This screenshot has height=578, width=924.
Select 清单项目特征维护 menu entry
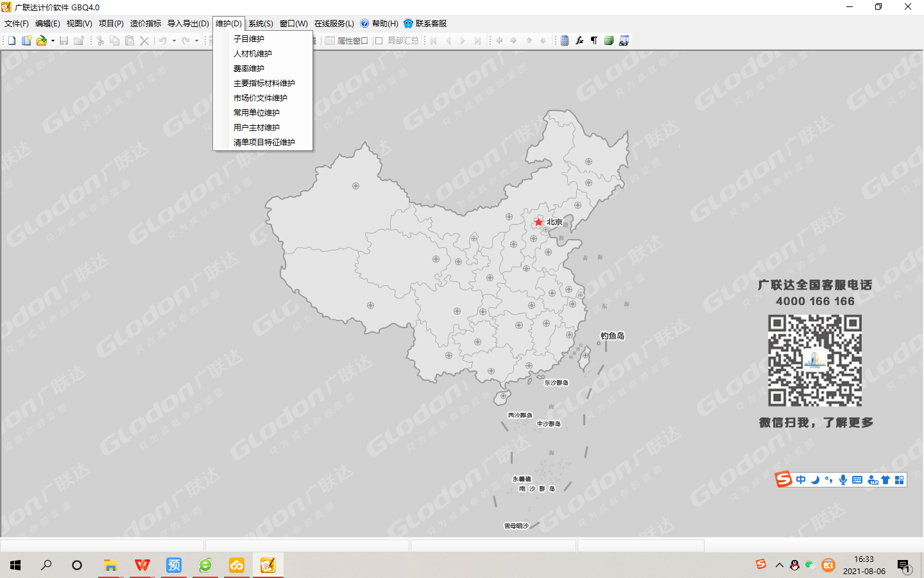pyautogui.click(x=263, y=142)
